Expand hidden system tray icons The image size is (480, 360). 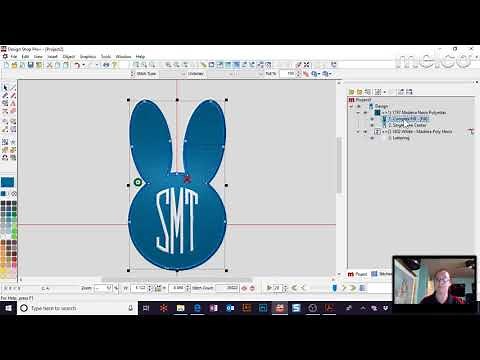click(x=363, y=308)
